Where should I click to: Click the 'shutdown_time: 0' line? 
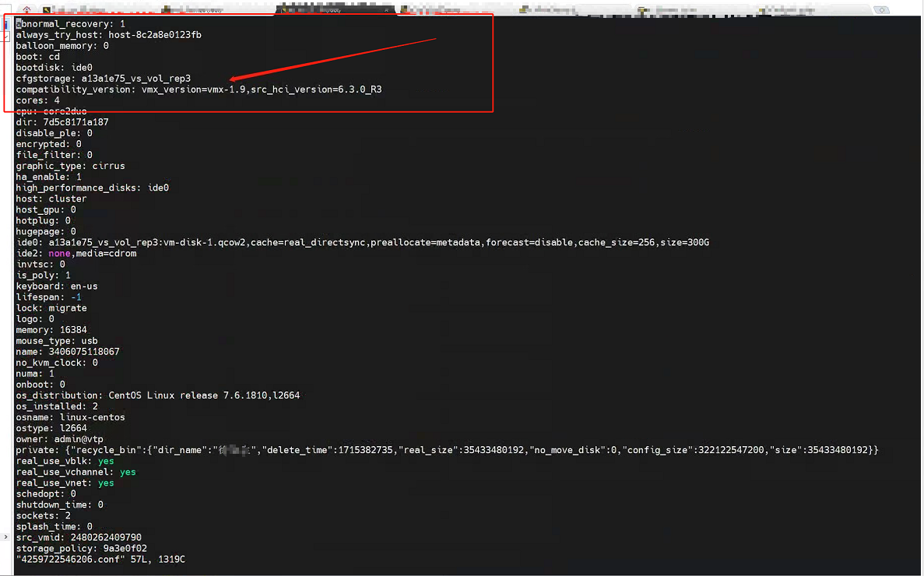click(x=59, y=504)
